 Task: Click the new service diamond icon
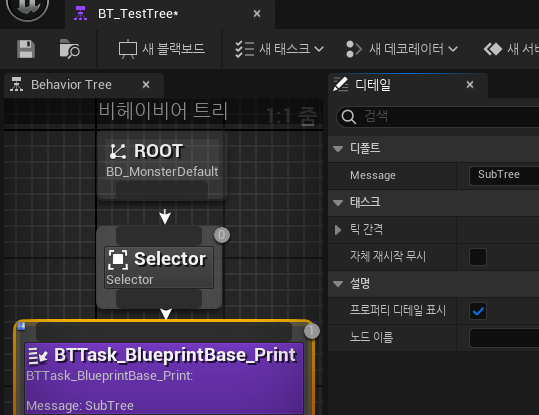point(493,49)
